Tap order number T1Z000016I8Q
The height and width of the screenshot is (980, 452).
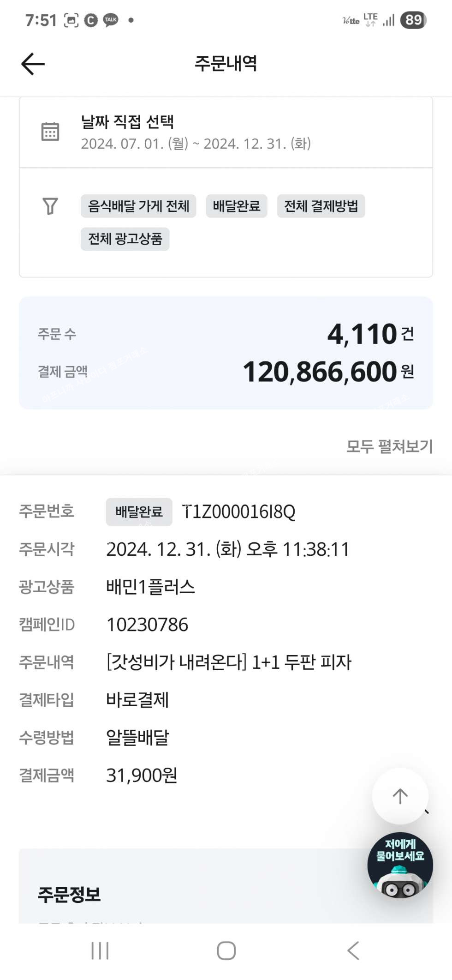[239, 512]
